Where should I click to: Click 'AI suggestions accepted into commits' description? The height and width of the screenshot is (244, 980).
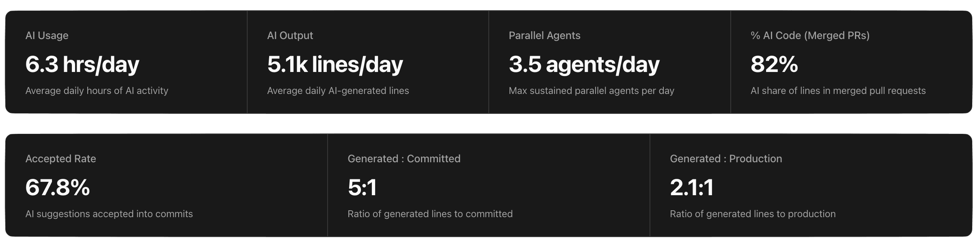click(x=109, y=214)
